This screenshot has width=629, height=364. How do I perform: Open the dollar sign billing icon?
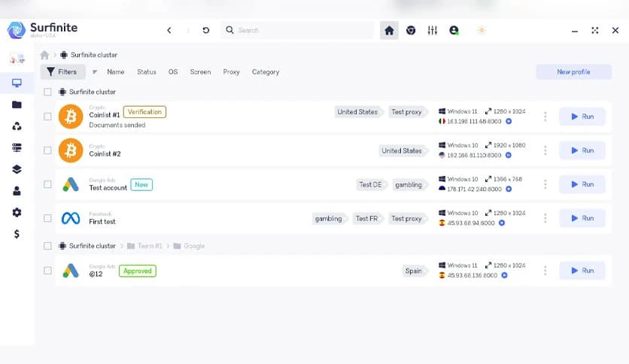click(17, 234)
